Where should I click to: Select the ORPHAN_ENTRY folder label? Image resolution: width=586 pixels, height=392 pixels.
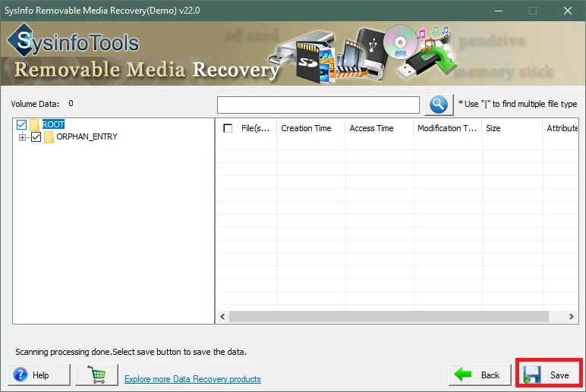tap(87, 136)
